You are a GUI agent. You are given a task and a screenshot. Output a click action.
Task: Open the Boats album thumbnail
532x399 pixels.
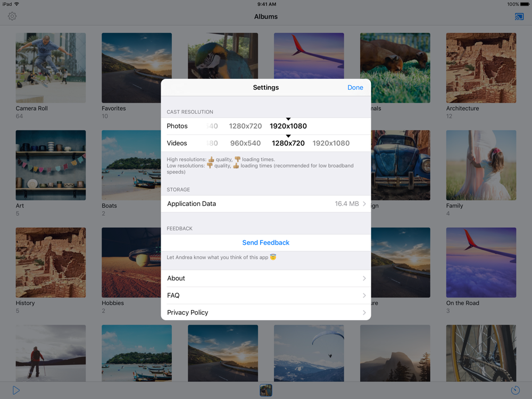[131, 165]
